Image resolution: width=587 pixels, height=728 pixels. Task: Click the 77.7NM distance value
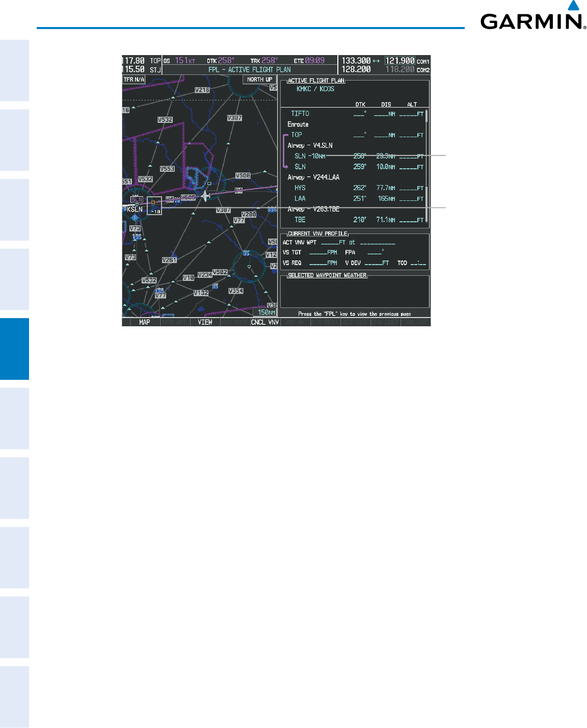pyautogui.click(x=386, y=188)
